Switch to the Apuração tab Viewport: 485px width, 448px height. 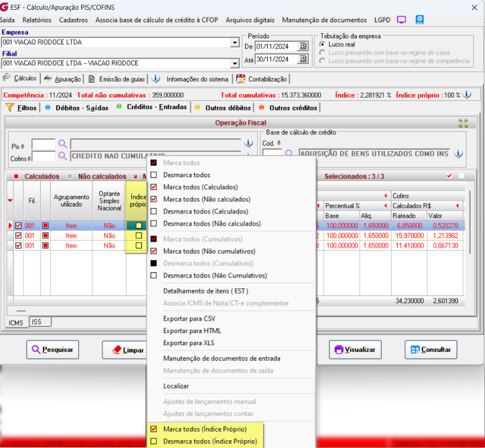[x=62, y=79]
